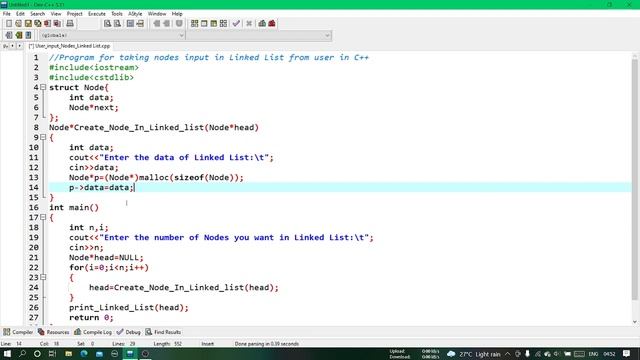The width and height of the screenshot is (640, 360).
Task: Click the 'Insert' status bar indicator
Action: click(207, 344)
